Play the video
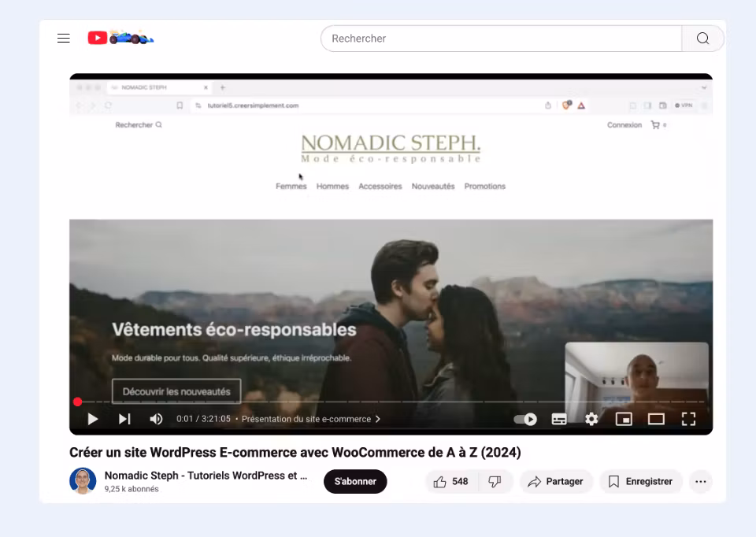The image size is (756, 537). 93,419
